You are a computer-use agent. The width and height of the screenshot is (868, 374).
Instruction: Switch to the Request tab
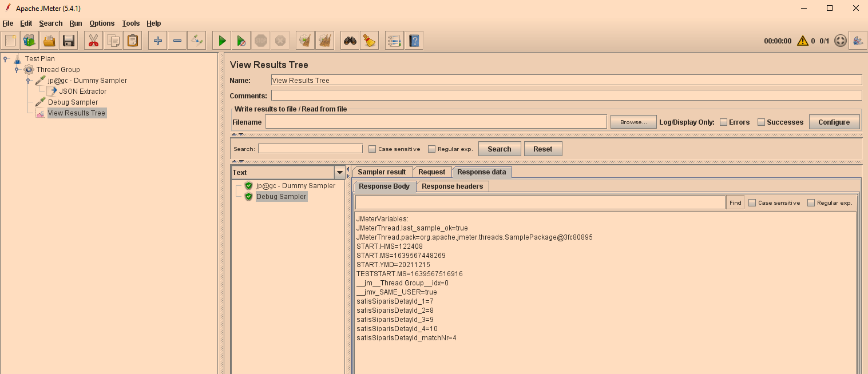431,172
